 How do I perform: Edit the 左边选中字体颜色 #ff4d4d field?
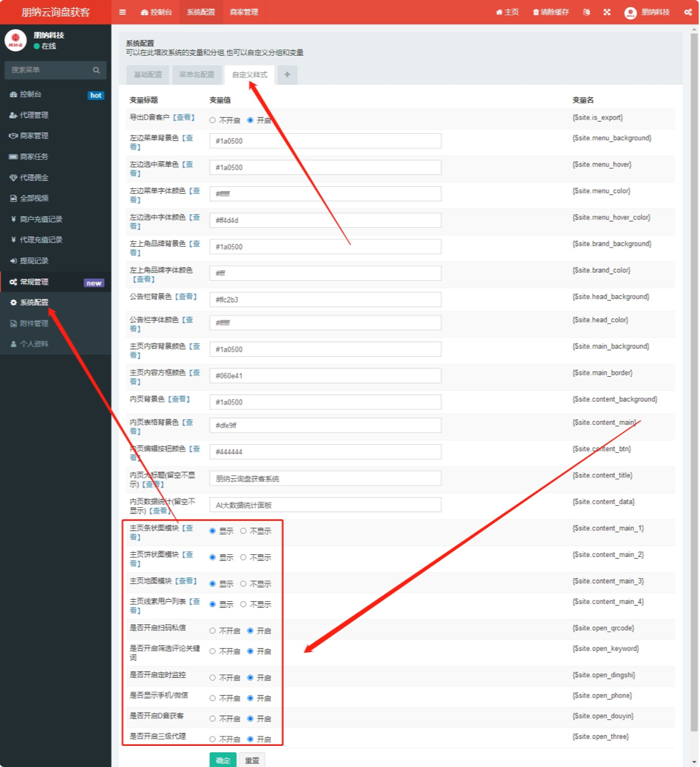coord(325,220)
